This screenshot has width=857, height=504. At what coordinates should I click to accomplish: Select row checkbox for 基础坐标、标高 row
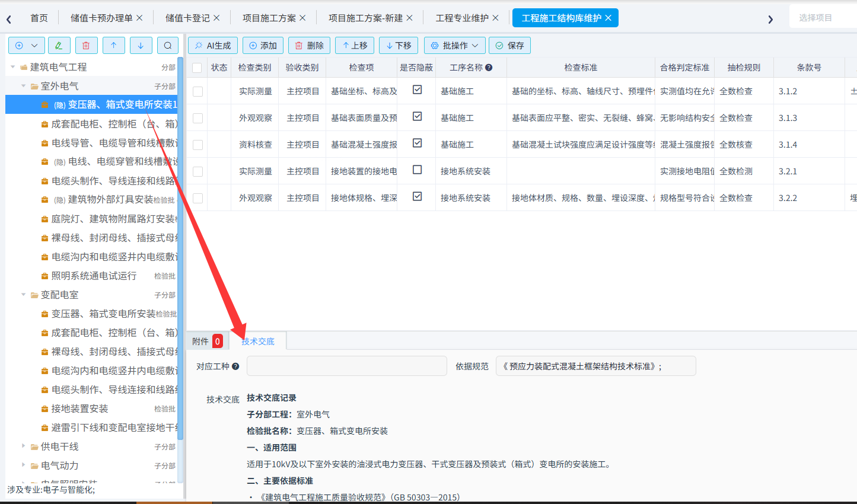[x=197, y=92]
